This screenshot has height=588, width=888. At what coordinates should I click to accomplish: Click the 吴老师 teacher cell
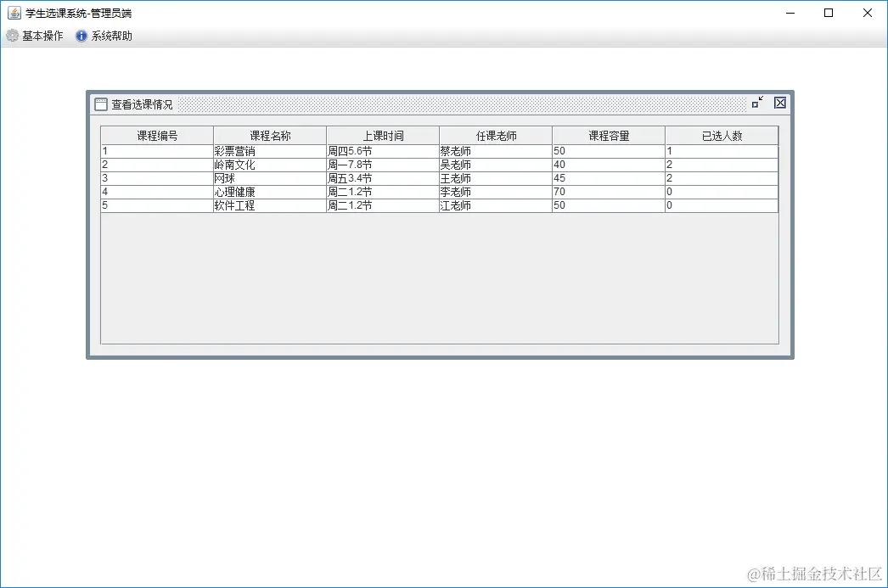(x=496, y=165)
